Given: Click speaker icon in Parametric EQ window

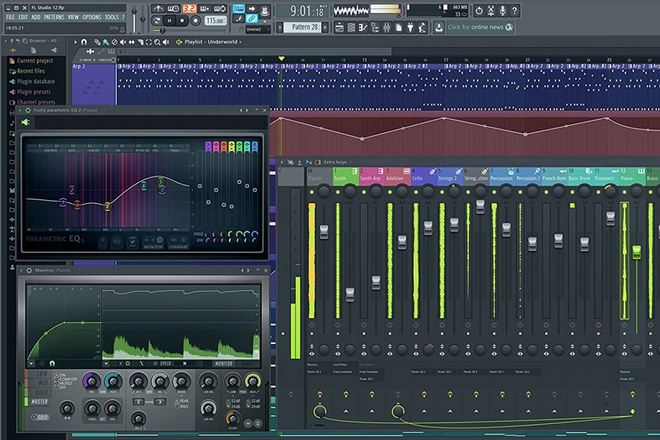Looking at the screenshot, I should click(26, 122).
